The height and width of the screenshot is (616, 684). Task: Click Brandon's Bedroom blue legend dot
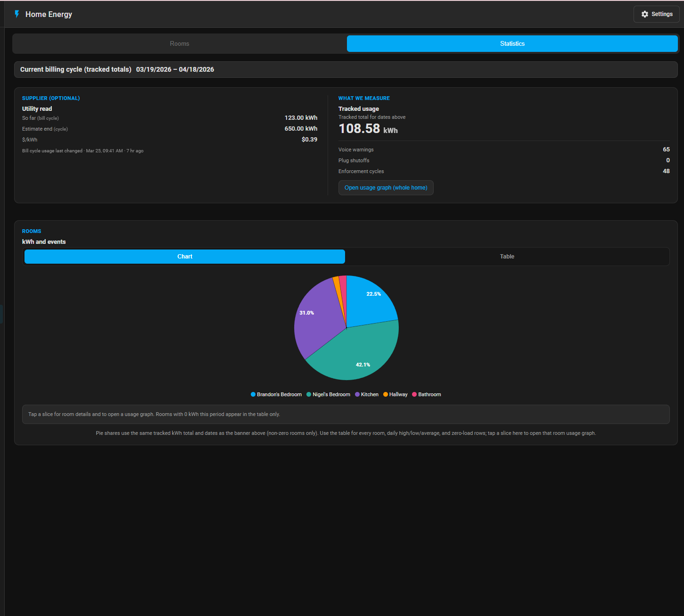point(253,394)
